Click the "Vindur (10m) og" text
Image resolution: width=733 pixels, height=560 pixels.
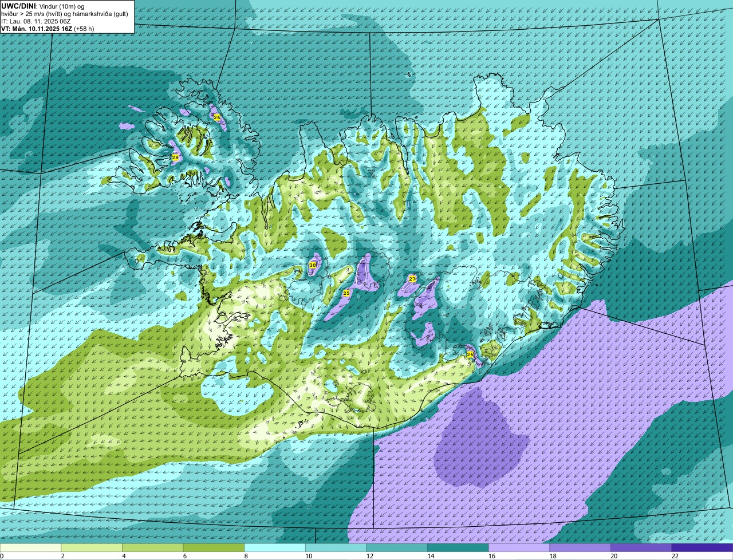pyautogui.click(x=61, y=6)
